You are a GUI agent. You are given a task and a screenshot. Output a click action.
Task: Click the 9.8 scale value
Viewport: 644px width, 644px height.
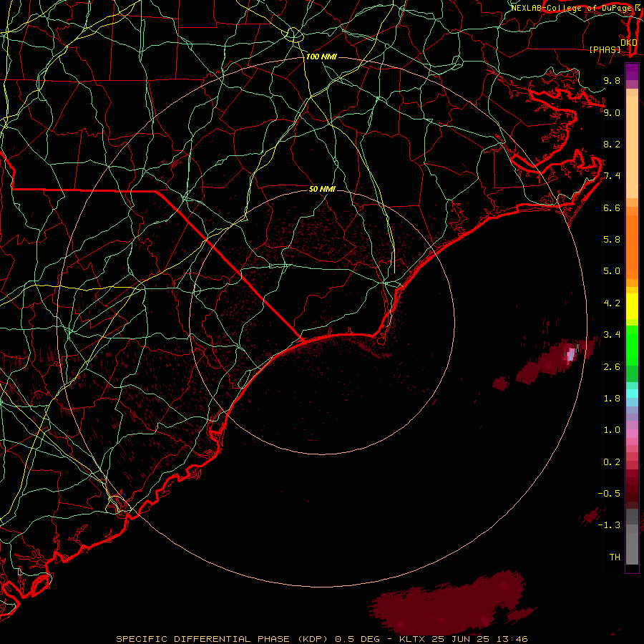click(x=612, y=80)
